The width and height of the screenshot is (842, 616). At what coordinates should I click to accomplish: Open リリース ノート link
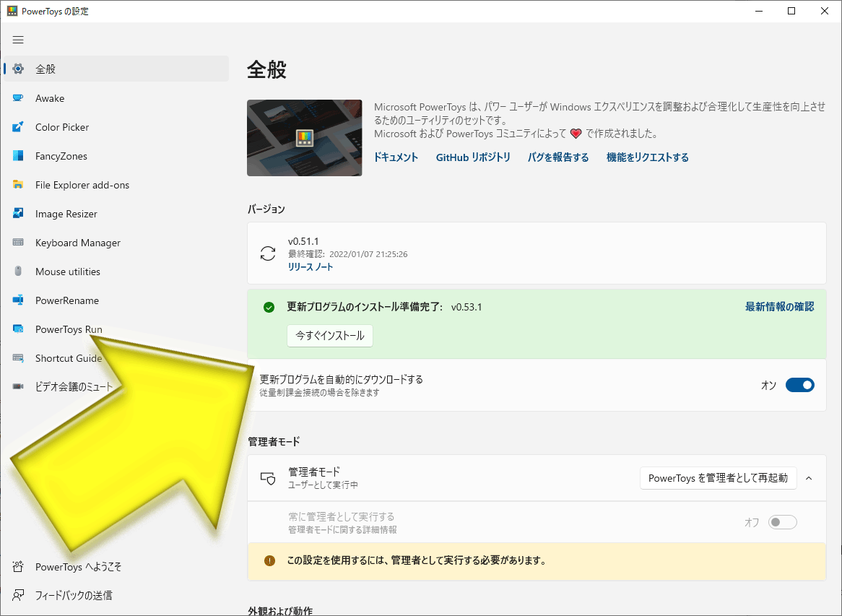click(311, 267)
